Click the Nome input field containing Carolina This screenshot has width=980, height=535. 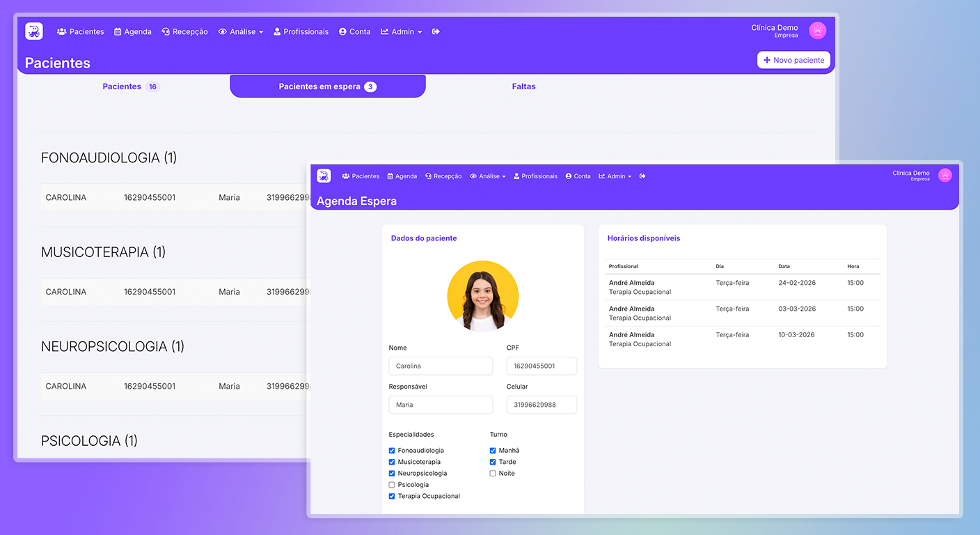point(441,366)
